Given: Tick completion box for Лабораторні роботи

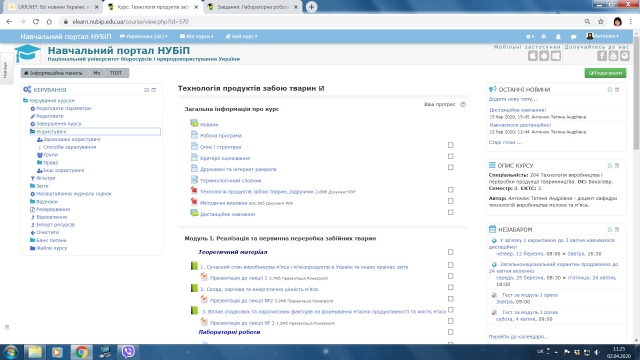Looking at the screenshot, I should 451,332.
